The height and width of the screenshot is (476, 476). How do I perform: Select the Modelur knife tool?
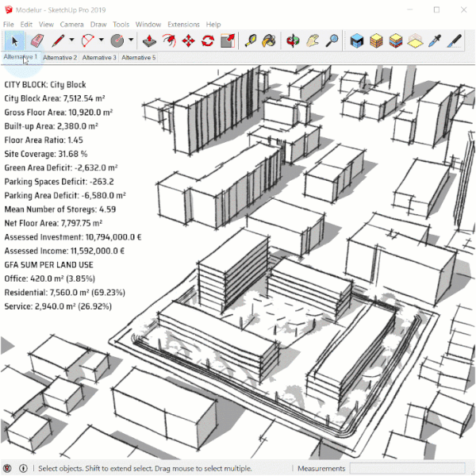[x=455, y=40]
